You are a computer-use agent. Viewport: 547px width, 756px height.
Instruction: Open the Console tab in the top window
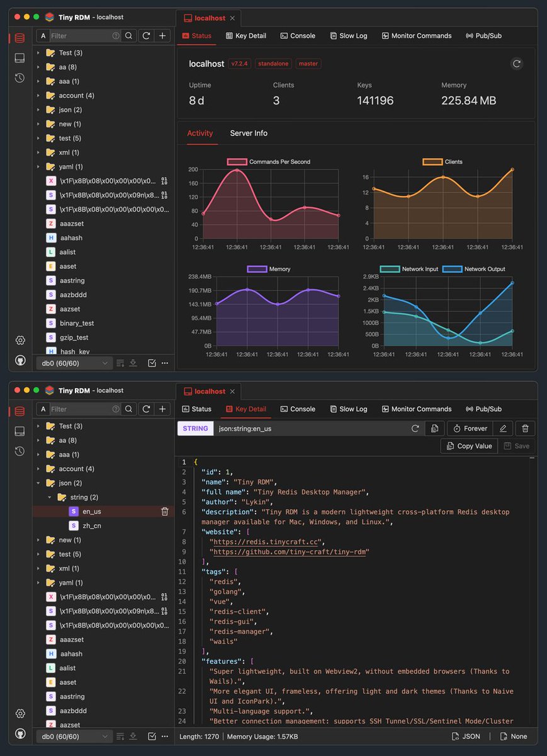click(x=298, y=36)
